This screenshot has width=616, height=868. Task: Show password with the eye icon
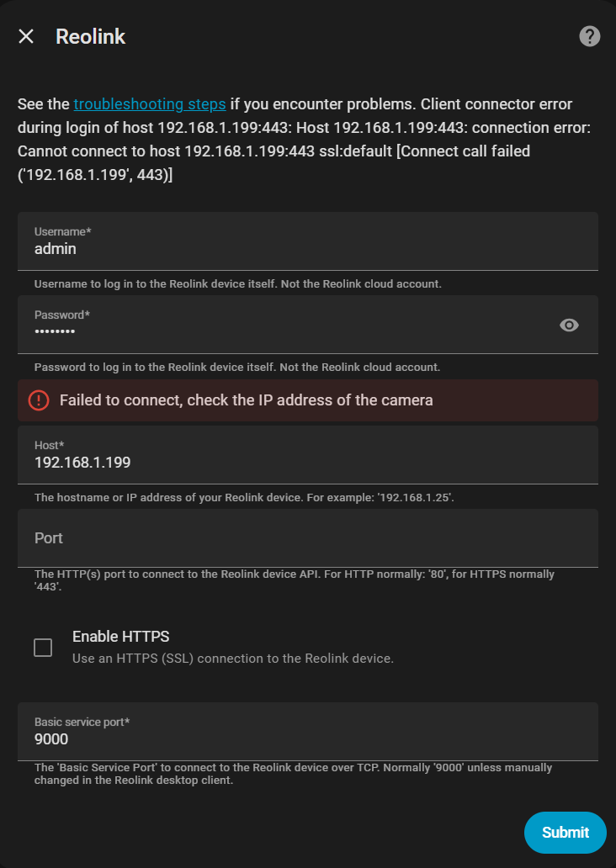(570, 325)
